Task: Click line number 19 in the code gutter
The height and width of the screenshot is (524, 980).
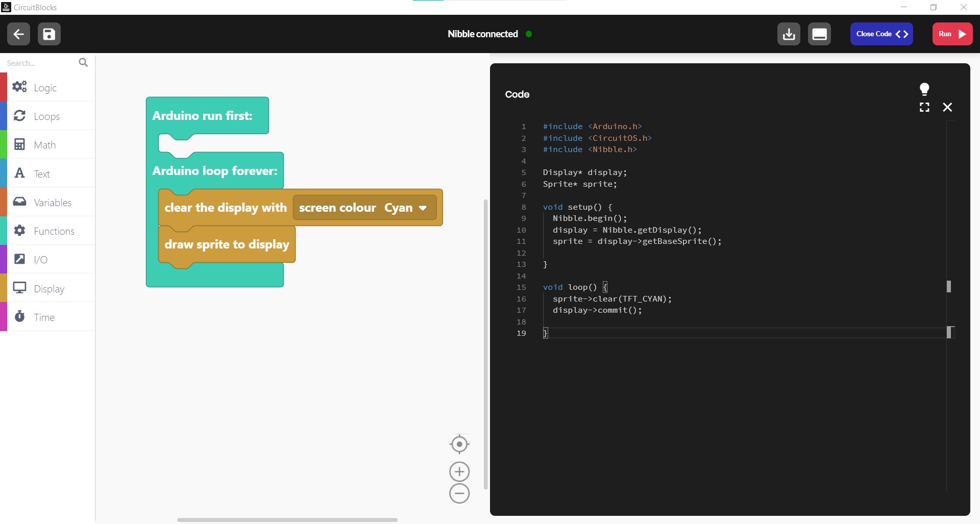Action: pyautogui.click(x=521, y=333)
